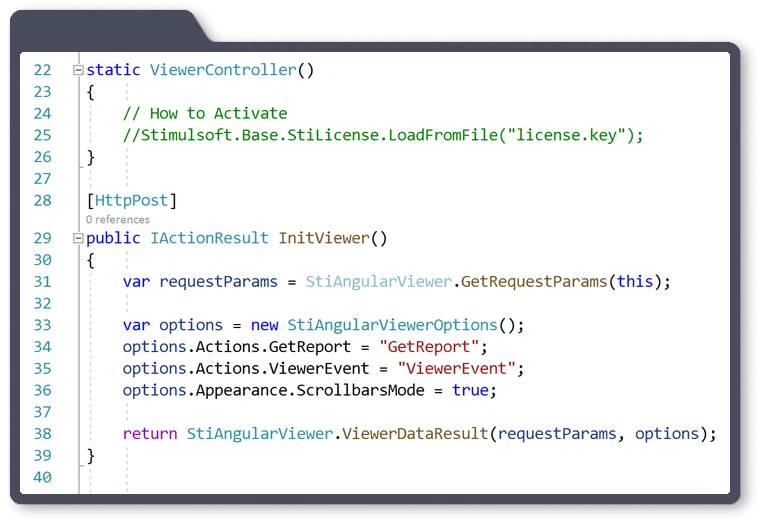Click 'StiAngularViewerOptions' type name
The height and width of the screenshot is (520, 760).
[393, 325]
